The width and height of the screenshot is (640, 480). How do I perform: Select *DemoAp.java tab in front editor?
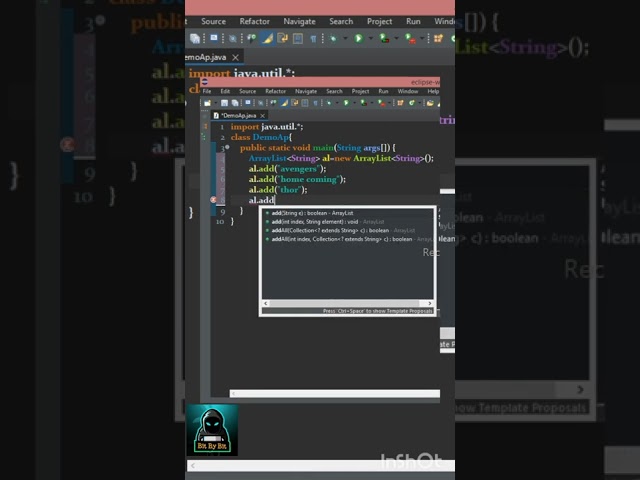238,116
